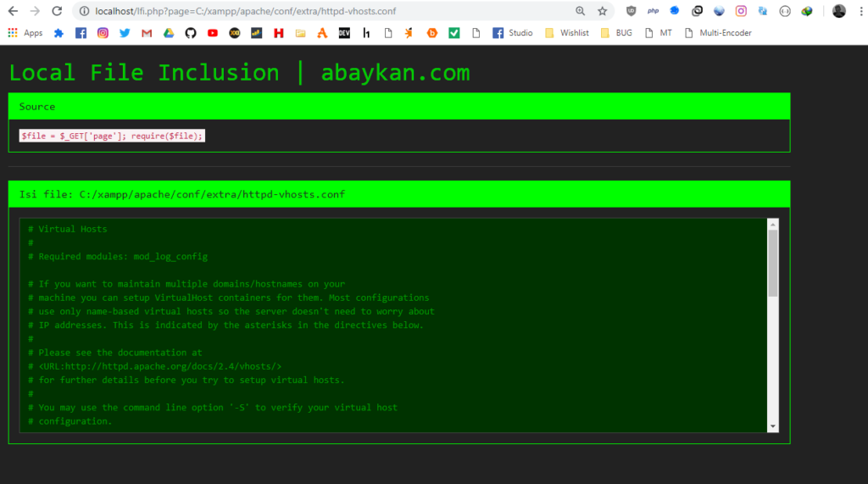Screen dimensions: 868x484
Task: Open the YouTube bookmark
Action: tap(213, 33)
